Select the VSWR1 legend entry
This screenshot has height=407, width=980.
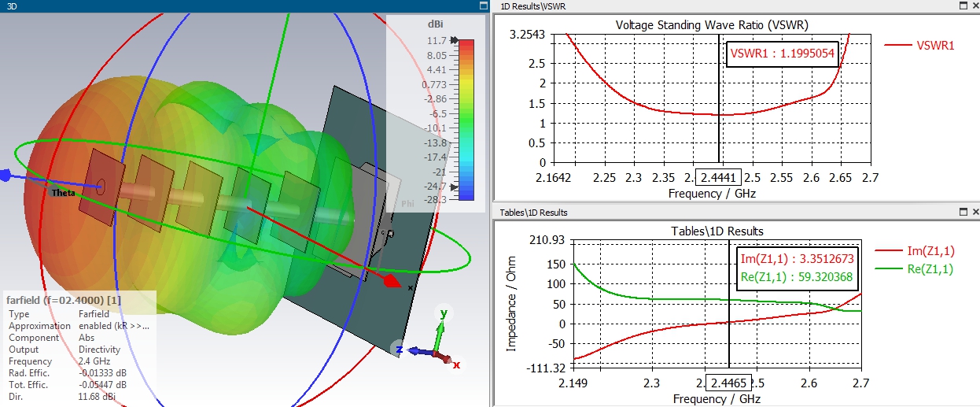click(x=920, y=45)
